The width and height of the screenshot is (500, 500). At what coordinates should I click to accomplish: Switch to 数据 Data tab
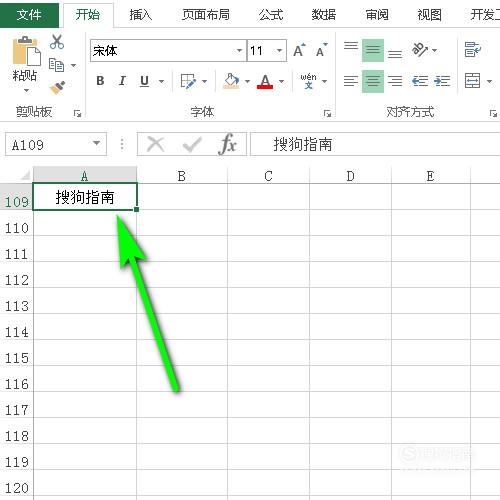[x=324, y=15]
